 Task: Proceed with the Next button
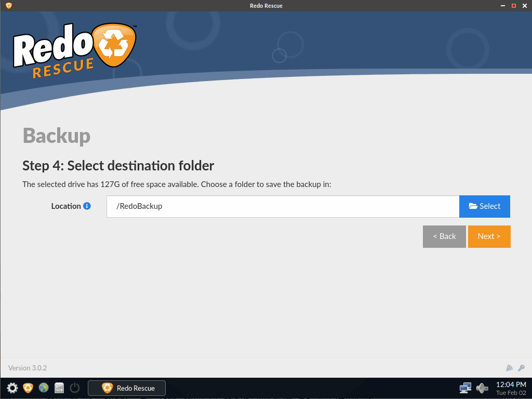(x=489, y=236)
